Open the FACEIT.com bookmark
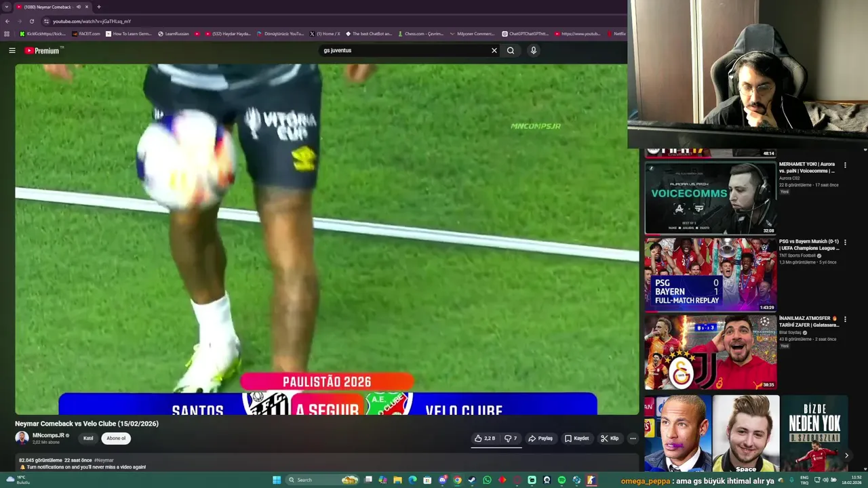 [x=85, y=34]
